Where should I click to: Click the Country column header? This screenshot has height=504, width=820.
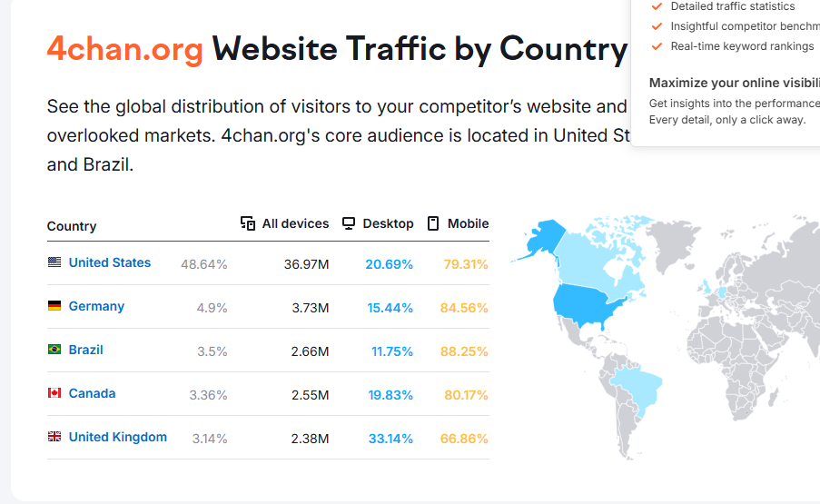pos(72,226)
